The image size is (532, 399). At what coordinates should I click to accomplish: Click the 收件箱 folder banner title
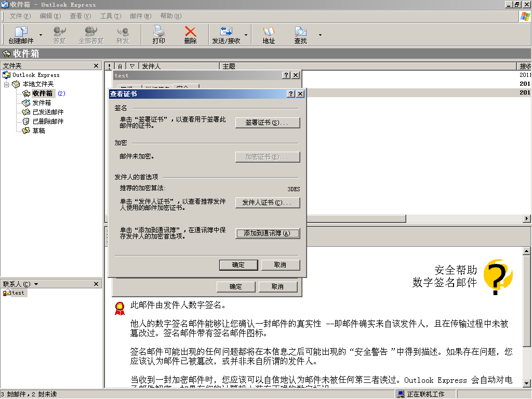26,54
